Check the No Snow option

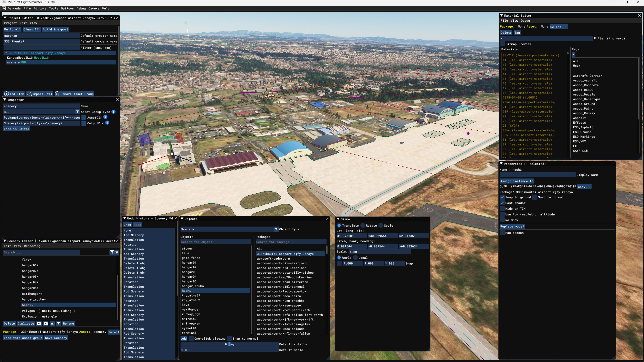[502, 220]
